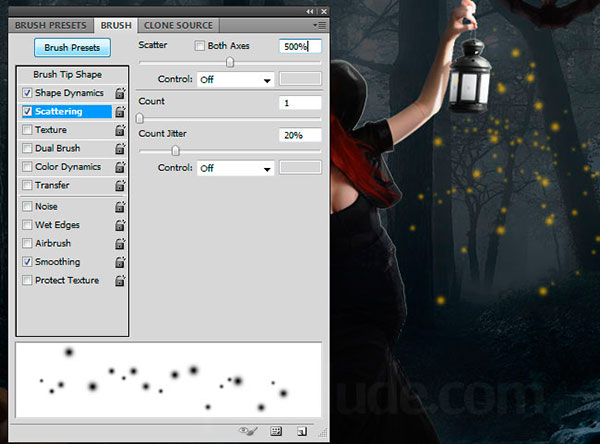The height and width of the screenshot is (444, 600).
Task: Enable the Dual Brush checkbox
Action: (x=27, y=148)
